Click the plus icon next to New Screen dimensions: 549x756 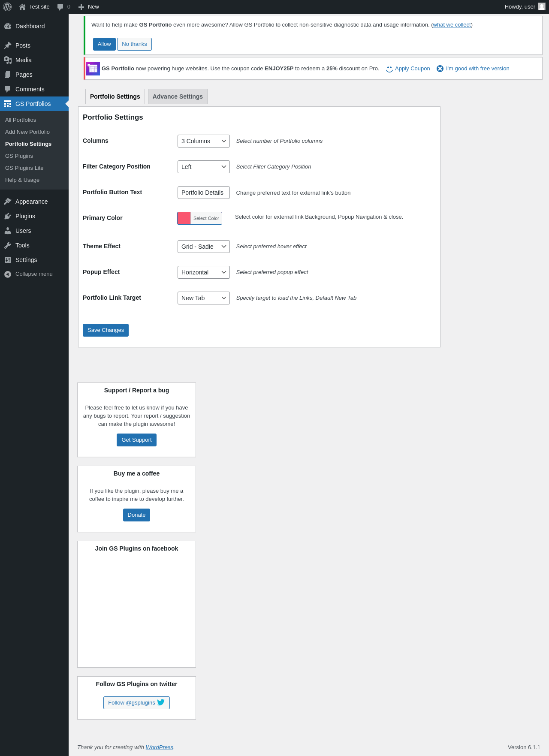pos(81,7)
